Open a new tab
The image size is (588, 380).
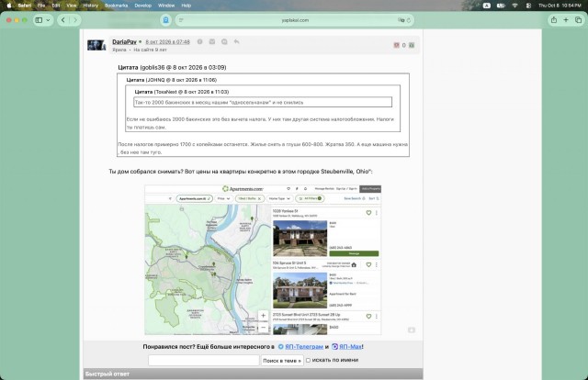tap(566, 20)
